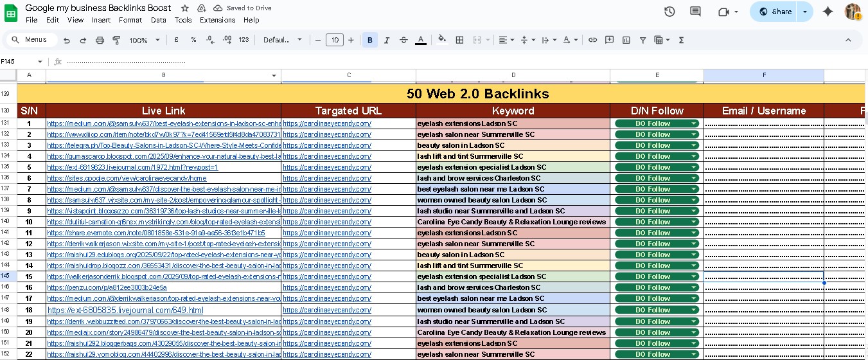Screen dimensions: 868x360
Task: Insert a link using toolbar icon
Action: tap(592, 40)
